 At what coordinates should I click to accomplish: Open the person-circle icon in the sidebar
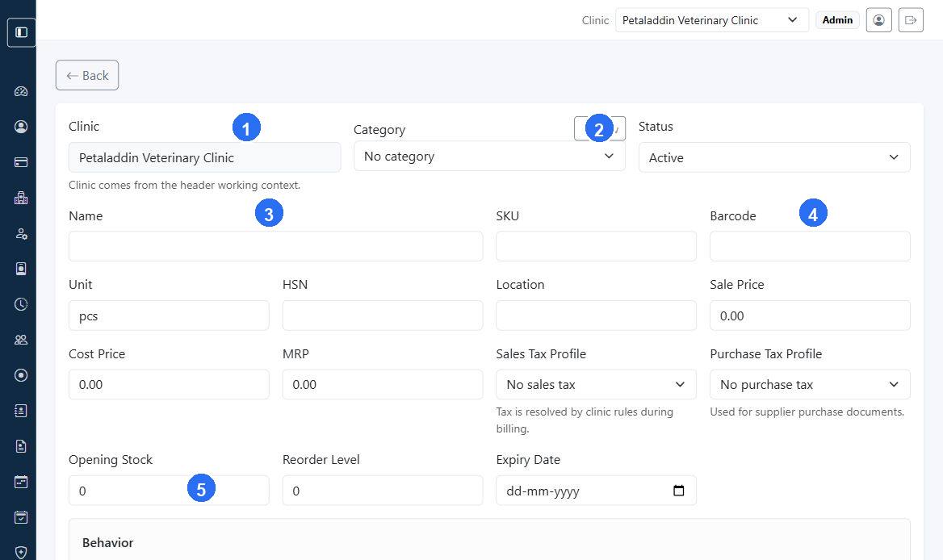pos(21,127)
